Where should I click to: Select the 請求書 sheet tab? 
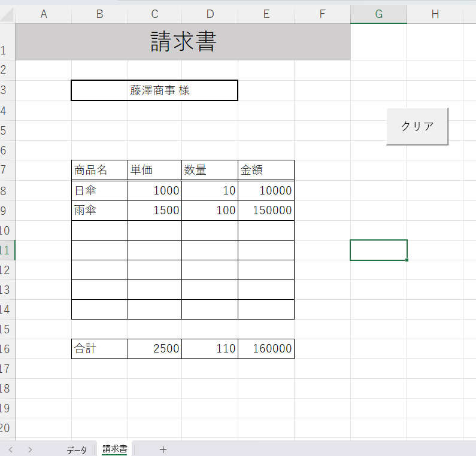pyautogui.click(x=114, y=449)
